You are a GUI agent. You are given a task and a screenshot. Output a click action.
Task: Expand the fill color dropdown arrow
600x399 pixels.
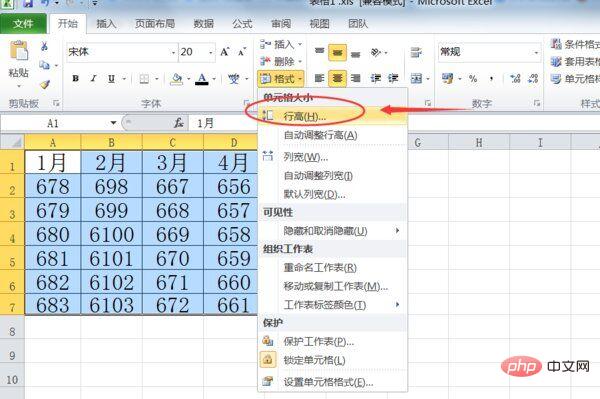pos(189,79)
